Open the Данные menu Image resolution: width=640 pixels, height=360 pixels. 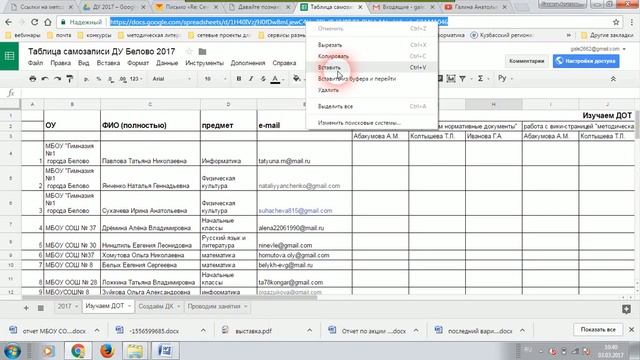pyautogui.click(x=167, y=63)
